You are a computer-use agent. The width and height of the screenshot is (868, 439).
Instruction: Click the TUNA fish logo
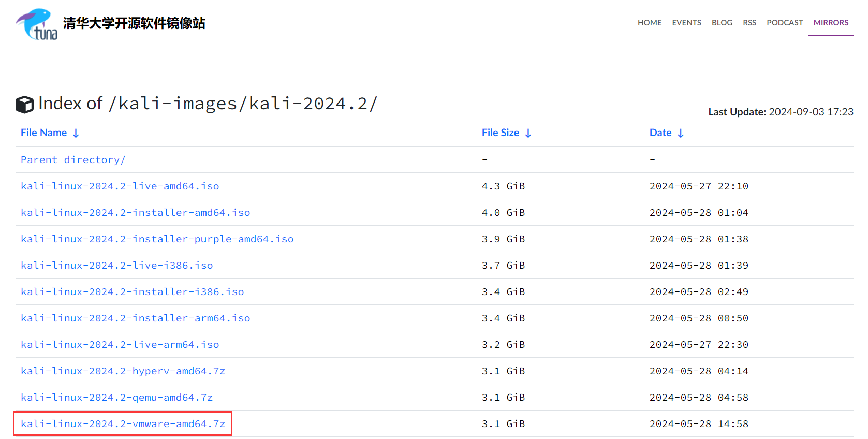tap(36, 24)
